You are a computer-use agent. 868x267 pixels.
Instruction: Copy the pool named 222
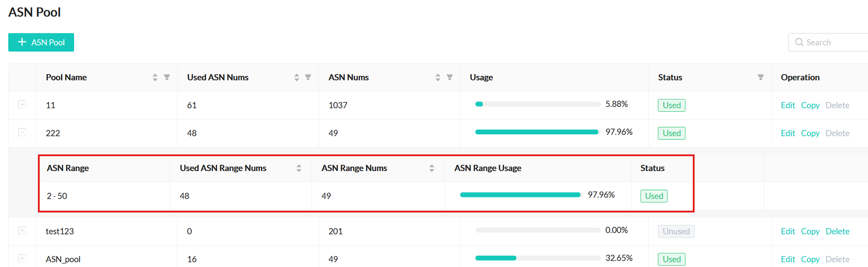810,133
